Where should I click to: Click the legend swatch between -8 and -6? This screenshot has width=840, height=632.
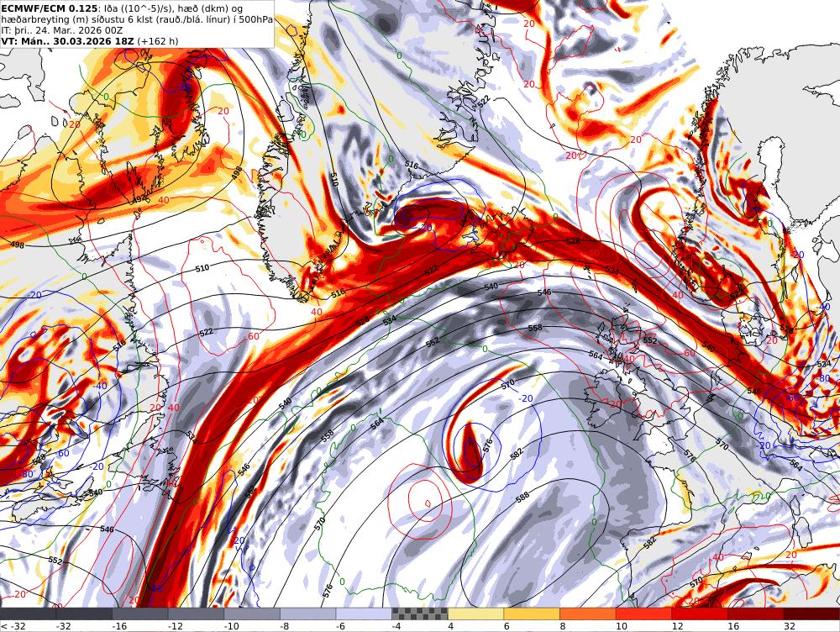[308, 614]
